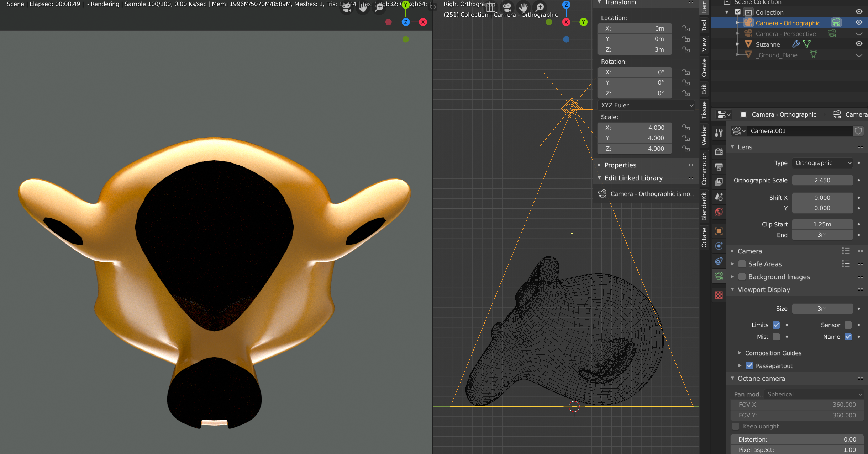Click Suzanne's modifier wrench icon in outliner
The width and height of the screenshot is (868, 454).
(x=796, y=44)
